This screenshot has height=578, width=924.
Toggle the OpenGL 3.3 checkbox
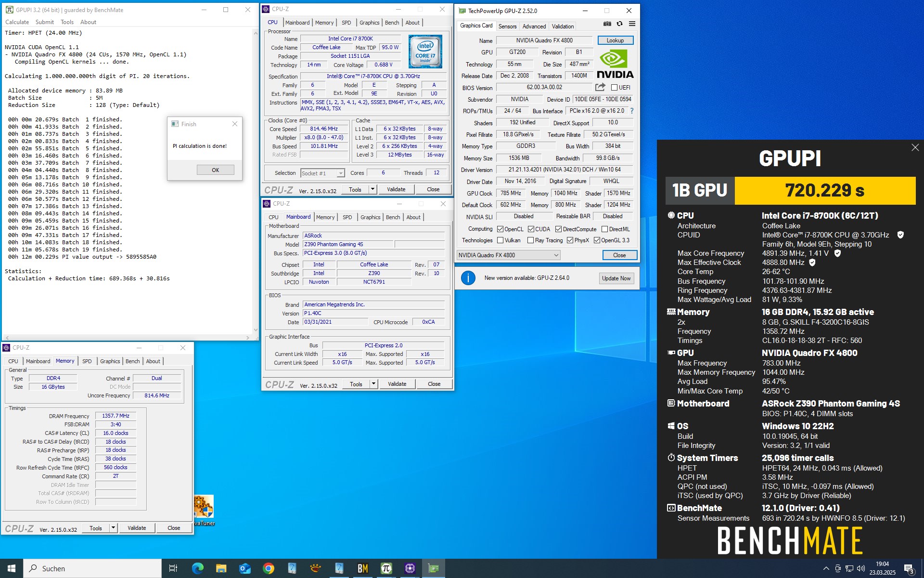(597, 240)
